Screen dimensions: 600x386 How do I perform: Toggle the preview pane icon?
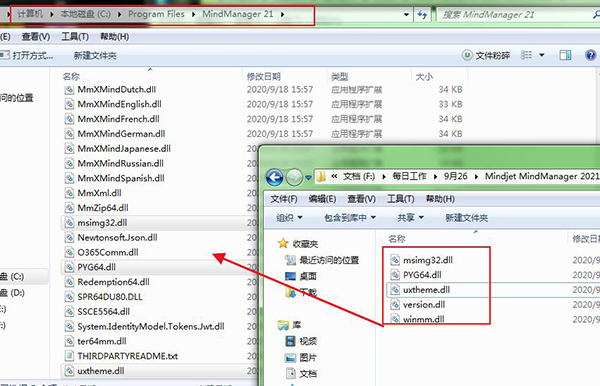click(565, 55)
